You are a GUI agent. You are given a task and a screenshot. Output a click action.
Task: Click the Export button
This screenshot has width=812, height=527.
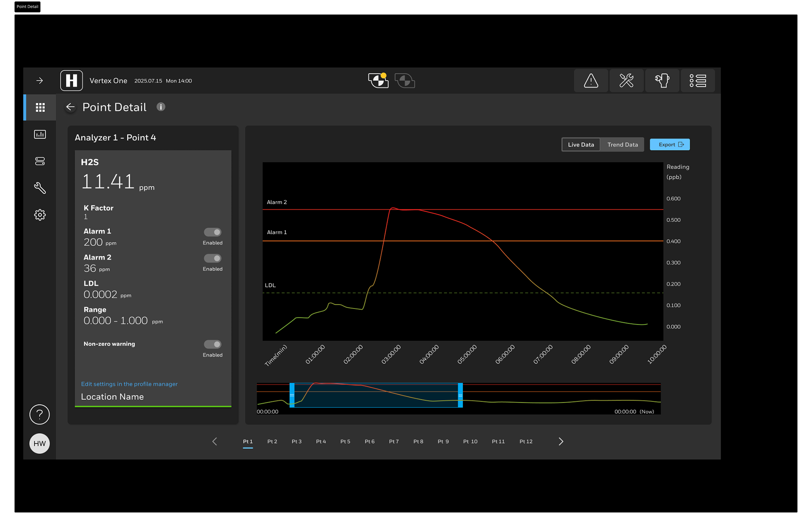670,145
